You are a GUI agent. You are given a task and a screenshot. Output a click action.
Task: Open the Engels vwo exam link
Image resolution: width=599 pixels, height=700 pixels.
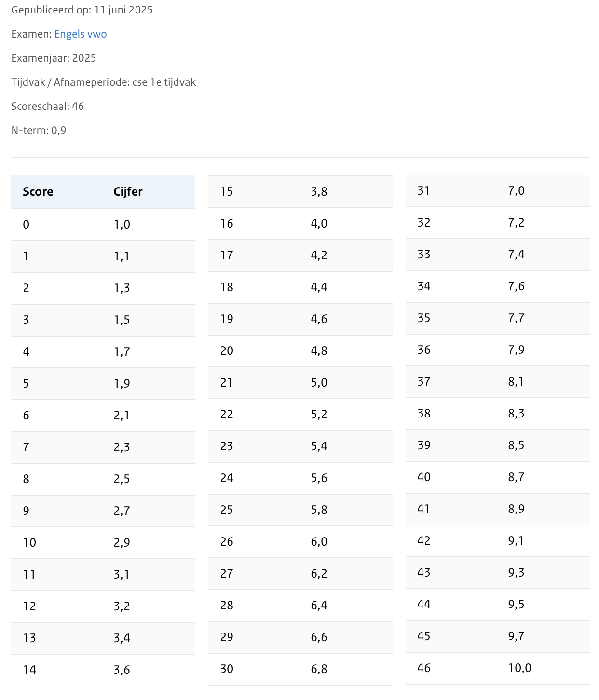click(81, 34)
